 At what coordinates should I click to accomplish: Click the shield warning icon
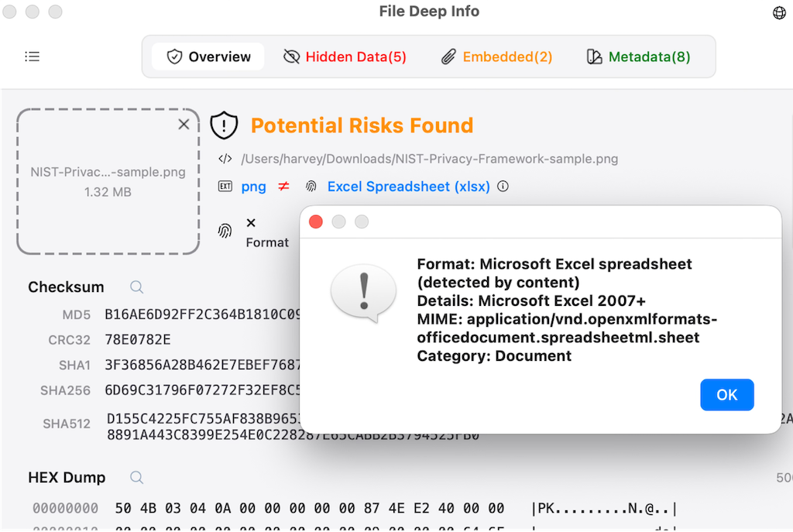click(225, 125)
